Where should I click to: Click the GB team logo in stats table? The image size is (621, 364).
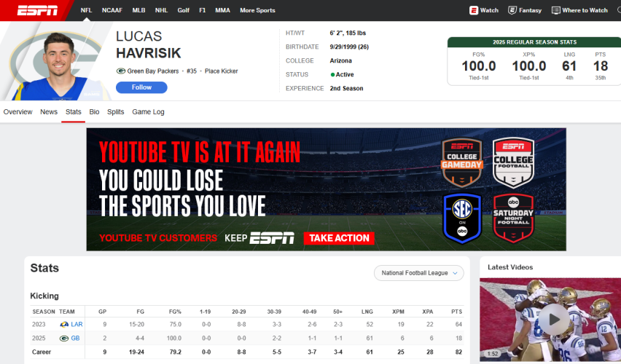point(64,339)
